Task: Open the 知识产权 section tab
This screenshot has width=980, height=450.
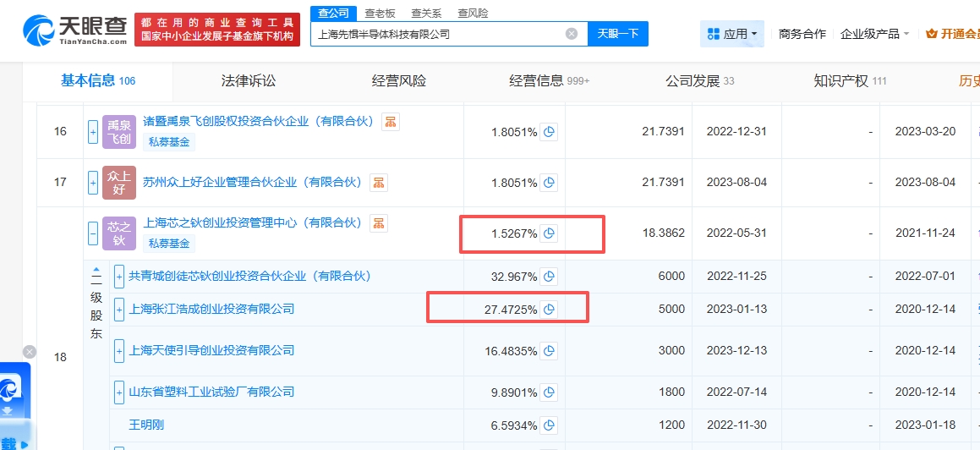Action: tap(850, 80)
